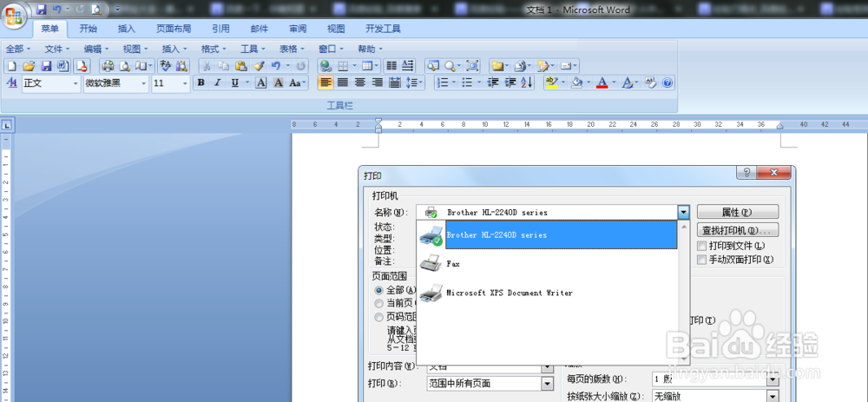Align text right
868x402 pixels.
point(378,83)
